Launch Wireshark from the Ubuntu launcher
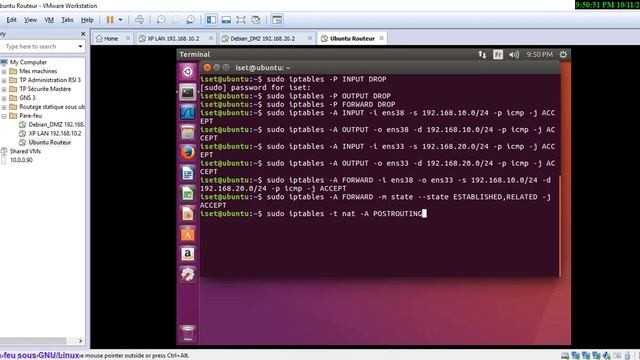Image resolution: width=640 pixels, height=360 pixels. click(188, 112)
